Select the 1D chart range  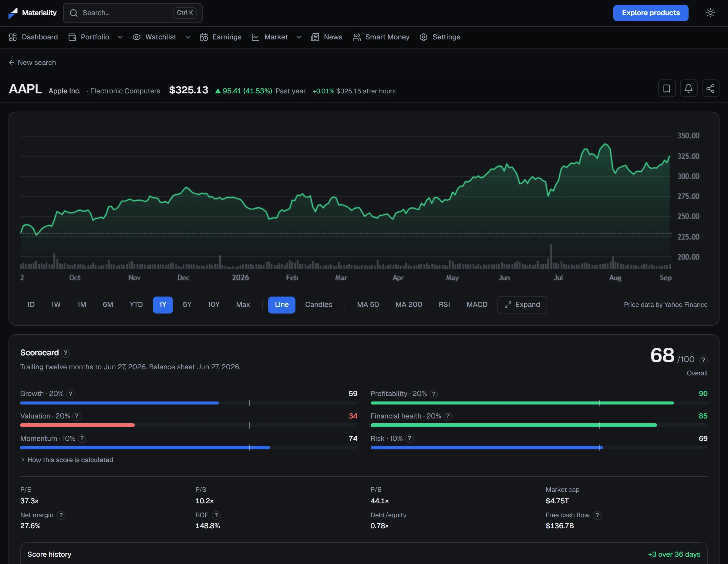click(x=31, y=305)
